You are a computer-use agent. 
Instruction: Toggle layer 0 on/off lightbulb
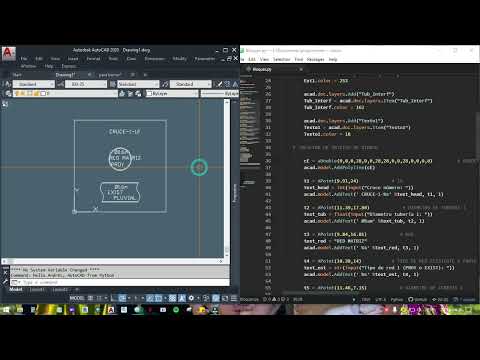coord(16,94)
